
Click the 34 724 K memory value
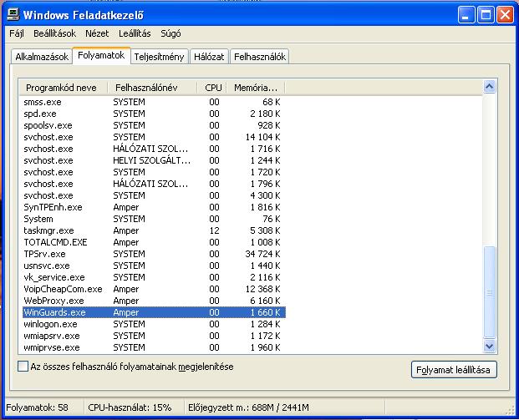[x=262, y=254]
